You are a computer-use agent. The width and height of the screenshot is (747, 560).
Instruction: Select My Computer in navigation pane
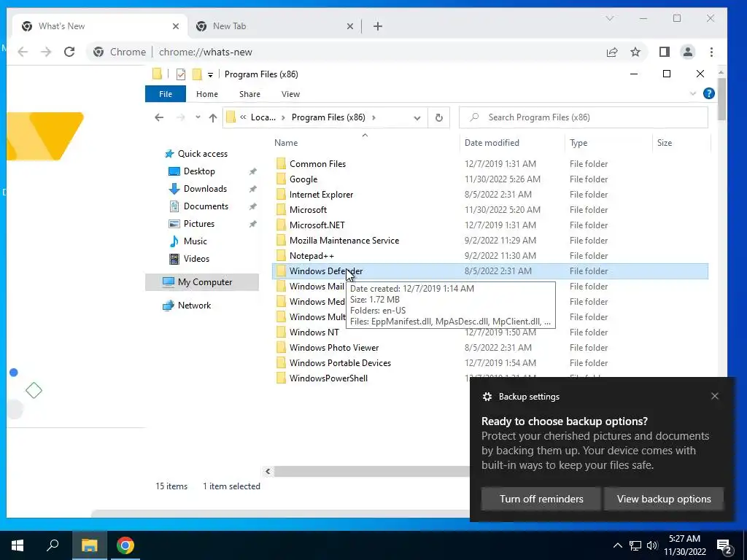click(x=202, y=282)
